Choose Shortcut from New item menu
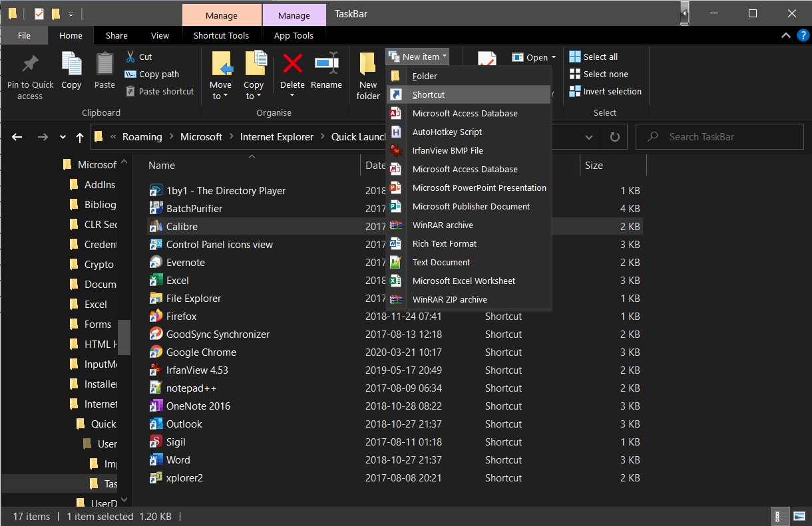The image size is (812, 526). coord(429,94)
